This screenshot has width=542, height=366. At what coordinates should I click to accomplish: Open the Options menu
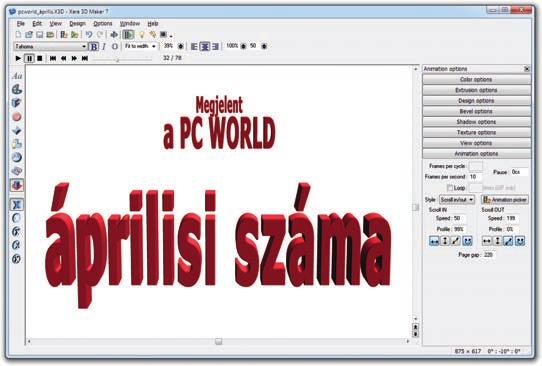pyautogui.click(x=103, y=24)
